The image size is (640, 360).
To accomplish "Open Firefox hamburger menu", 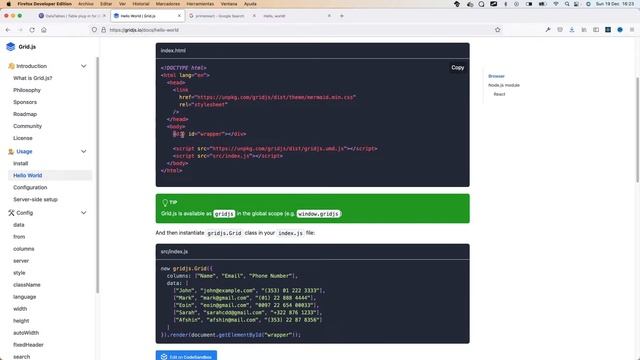I will [632, 30].
